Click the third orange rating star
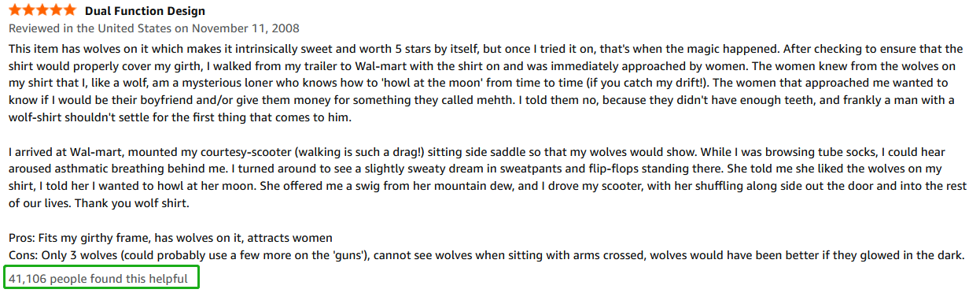980x293 pixels. [42, 11]
